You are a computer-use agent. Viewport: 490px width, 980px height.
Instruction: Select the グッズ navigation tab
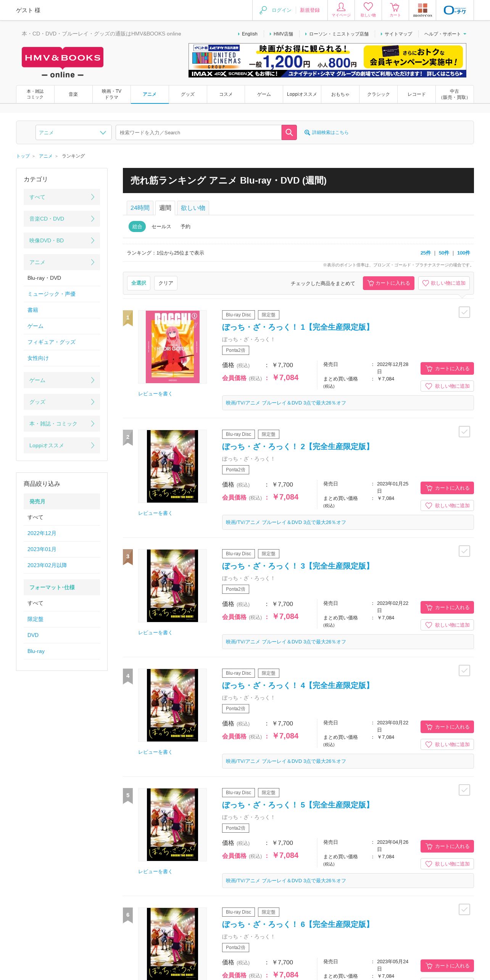188,94
